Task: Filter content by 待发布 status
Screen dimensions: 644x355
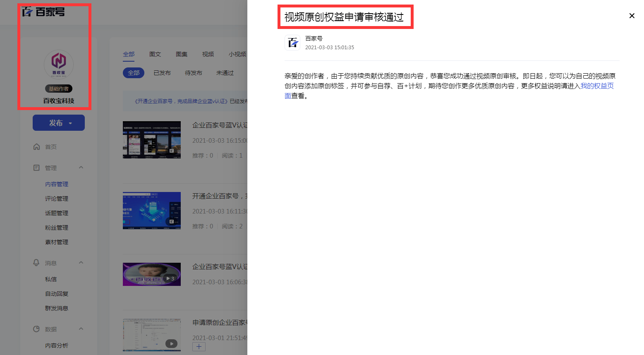Action: 194,73
